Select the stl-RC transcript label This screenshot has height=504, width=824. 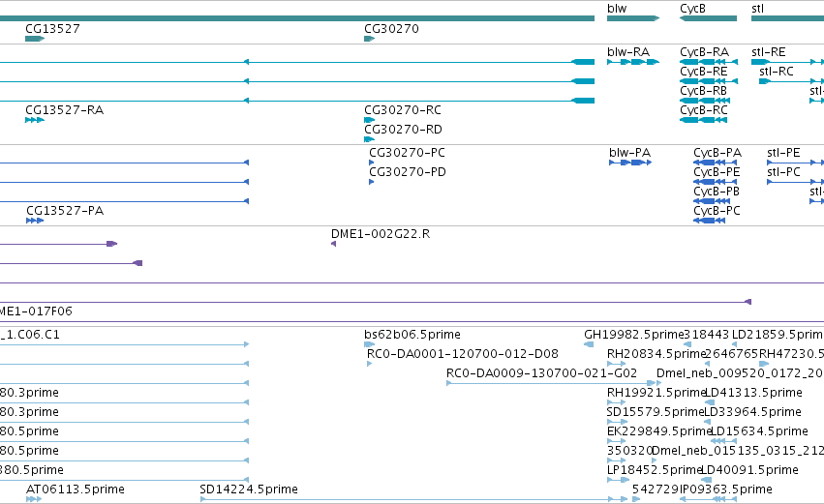click(777, 72)
